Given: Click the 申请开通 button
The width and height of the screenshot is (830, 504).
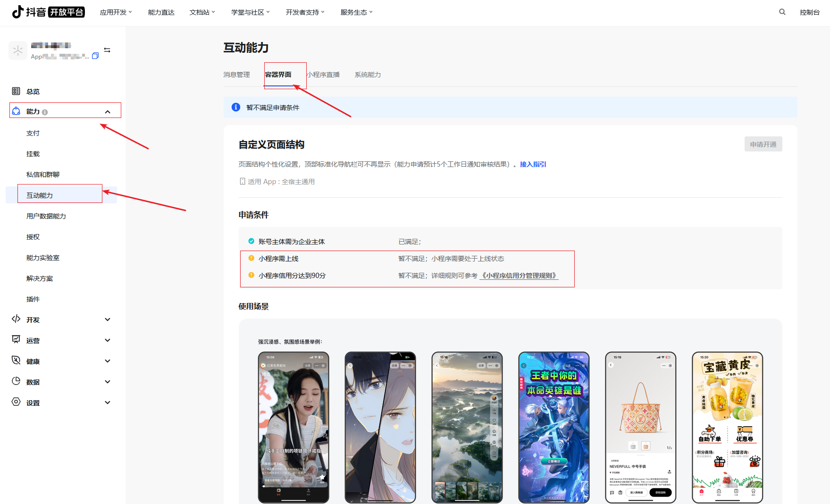Looking at the screenshot, I should point(763,144).
